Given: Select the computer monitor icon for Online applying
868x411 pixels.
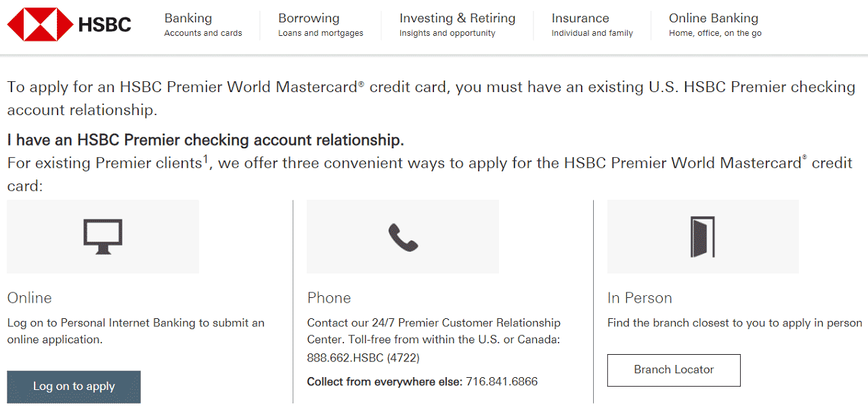Looking at the screenshot, I should 102,236.
